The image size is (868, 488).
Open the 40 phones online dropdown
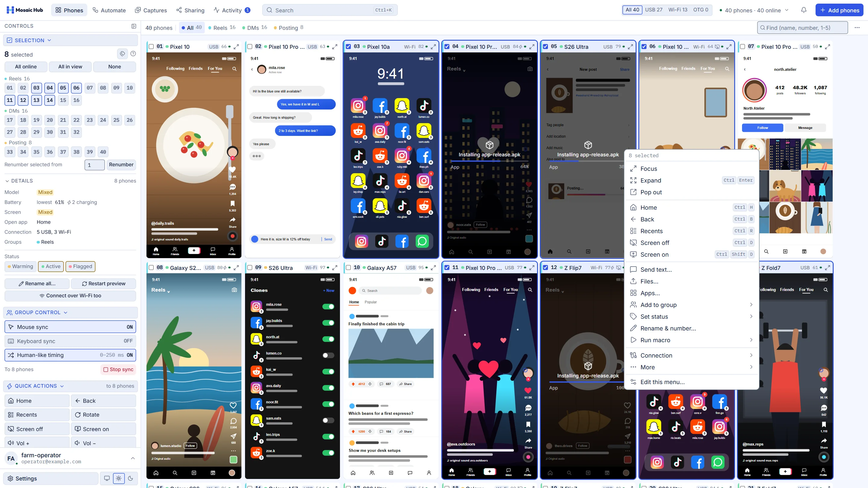(x=754, y=10)
